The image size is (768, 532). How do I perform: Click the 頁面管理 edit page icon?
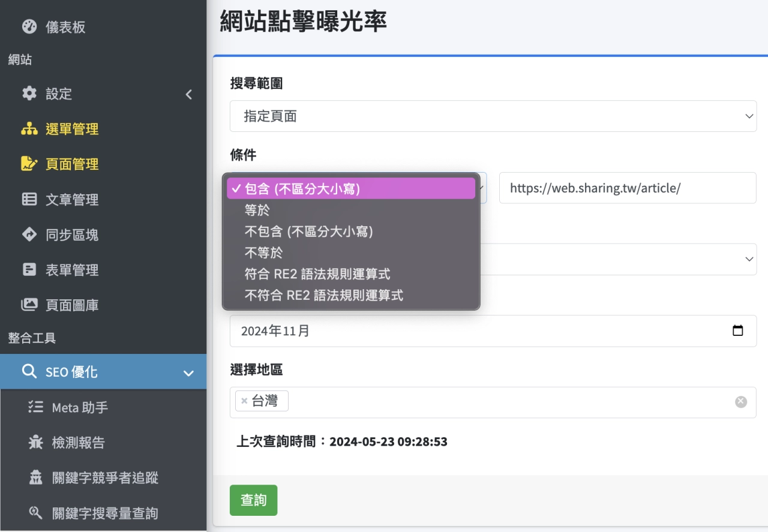click(29, 164)
